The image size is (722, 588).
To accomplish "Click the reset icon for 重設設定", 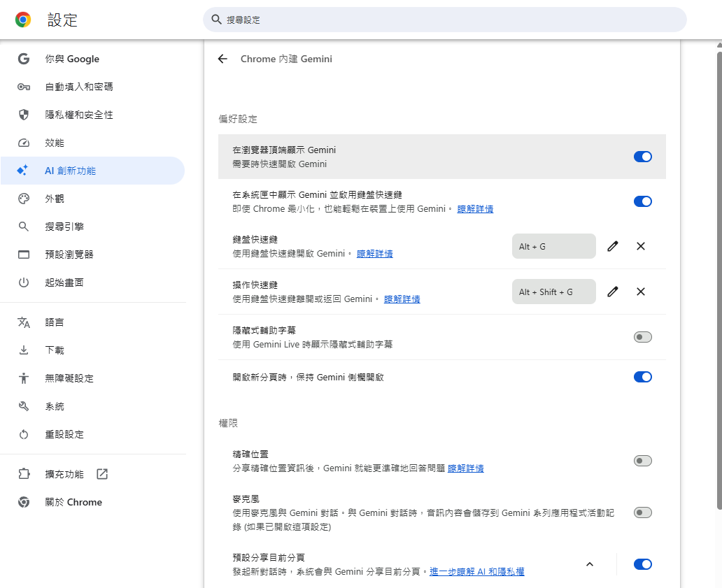I will point(24,434).
